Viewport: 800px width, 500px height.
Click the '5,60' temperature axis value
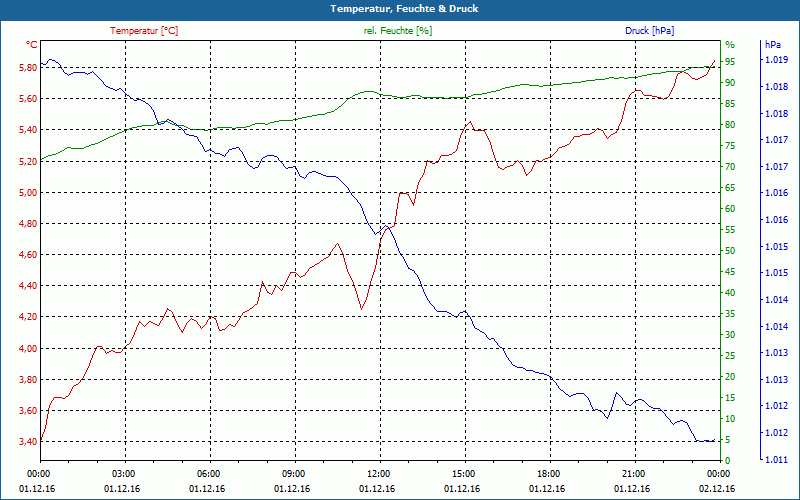[x=29, y=98]
